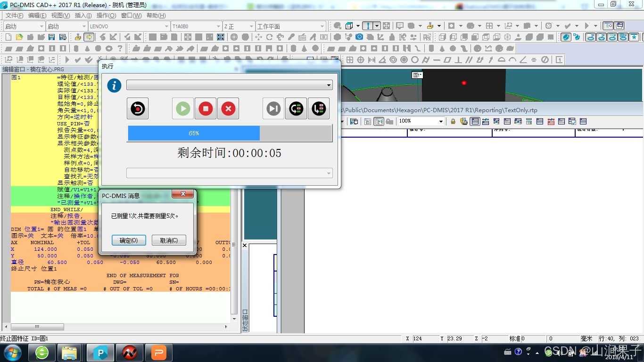Click the wireframe 3D cube view icon
The height and width of the screenshot is (362, 644).
click(x=349, y=26)
